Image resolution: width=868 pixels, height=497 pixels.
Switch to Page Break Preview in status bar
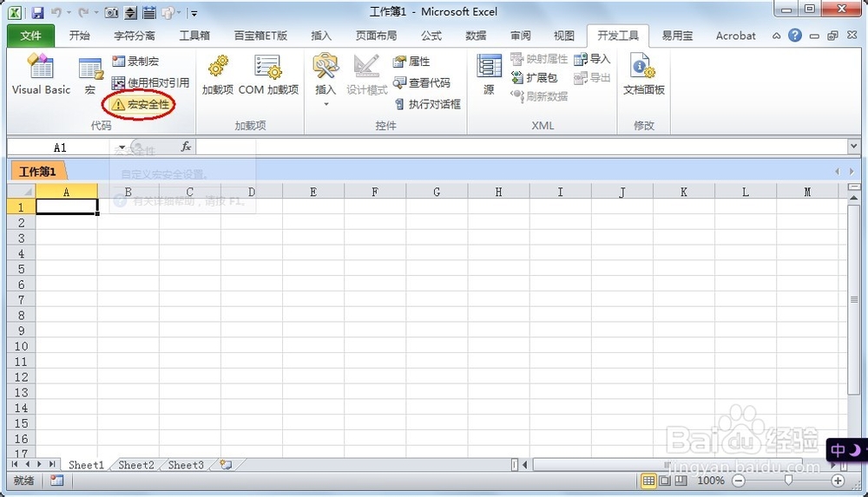pos(681,481)
